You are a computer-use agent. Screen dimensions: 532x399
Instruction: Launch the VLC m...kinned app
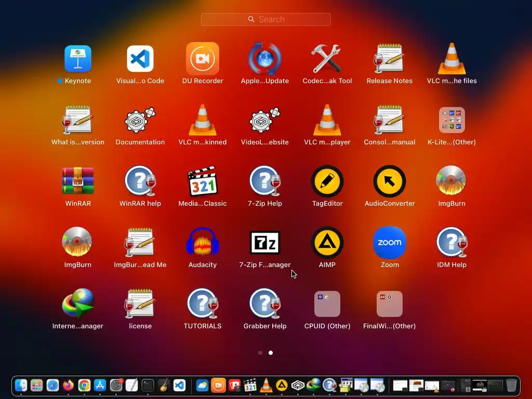203,120
